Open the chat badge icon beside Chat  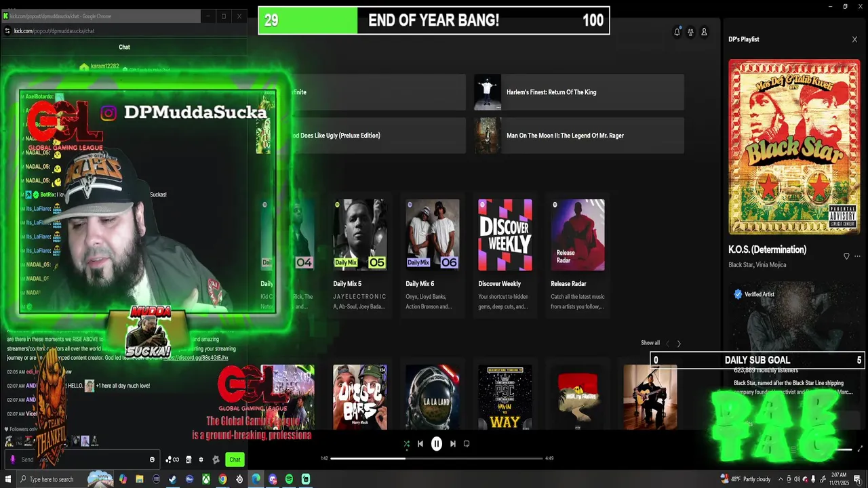click(x=216, y=460)
